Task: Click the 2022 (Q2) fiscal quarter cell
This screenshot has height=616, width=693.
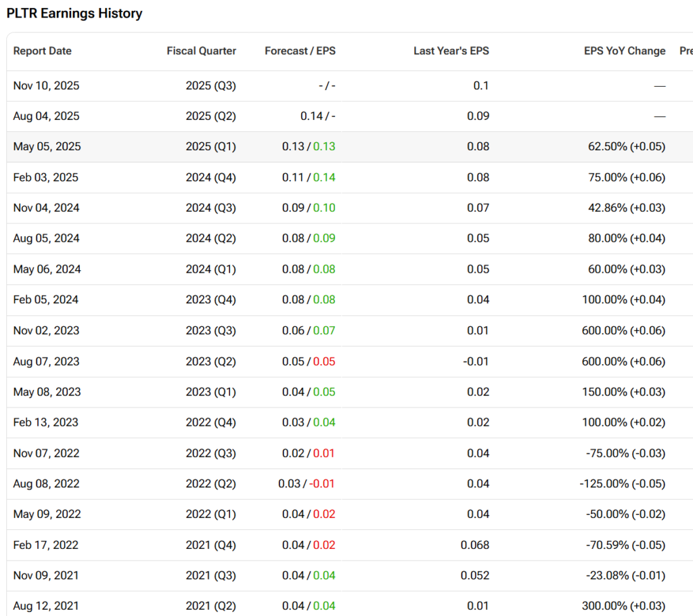Action: click(x=211, y=483)
